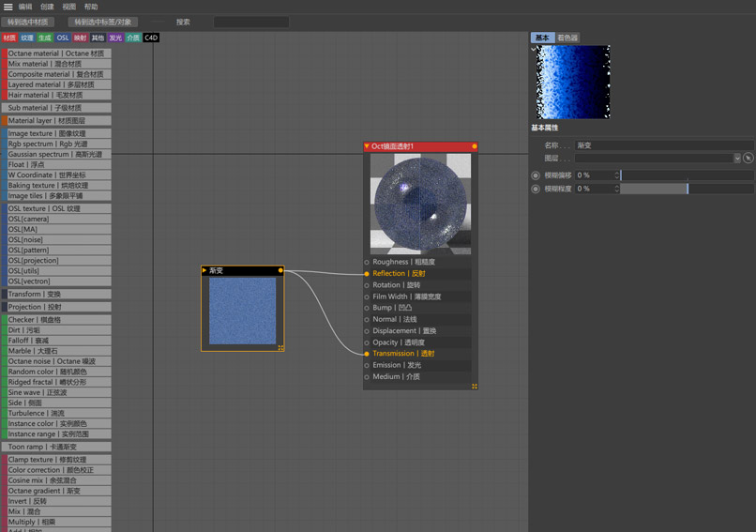Click the 渐变 node corner resize handle
This screenshot has width=756, height=532.
pos(281,348)
